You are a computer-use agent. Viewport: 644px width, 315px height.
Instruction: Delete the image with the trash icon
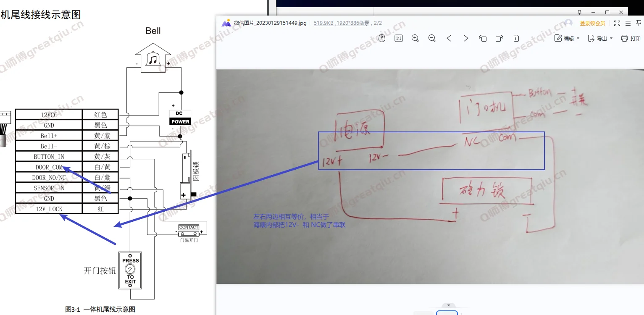(516, 38)
